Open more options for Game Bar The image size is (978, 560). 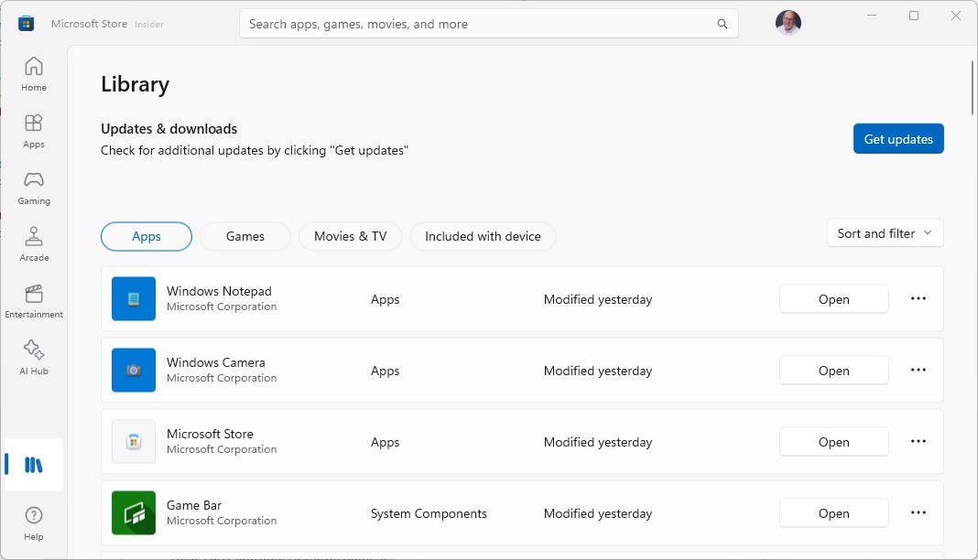click(918, 512)
